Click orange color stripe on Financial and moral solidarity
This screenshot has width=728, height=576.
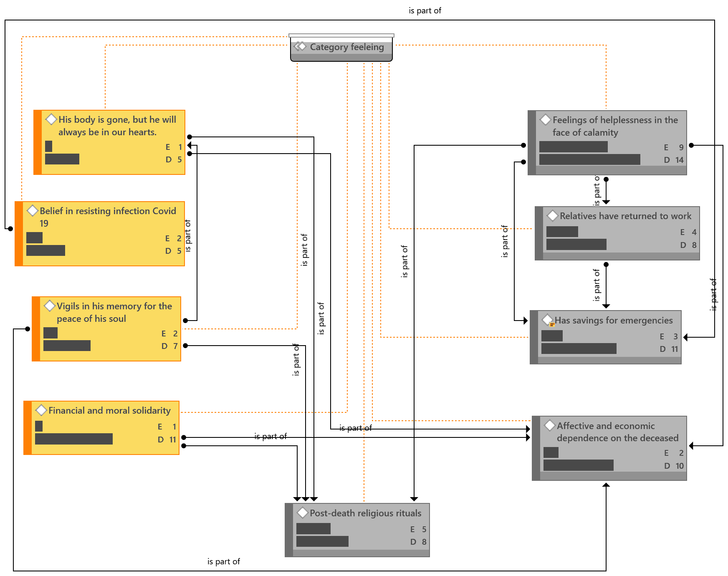pyautogui.click(x=28, y=428)
